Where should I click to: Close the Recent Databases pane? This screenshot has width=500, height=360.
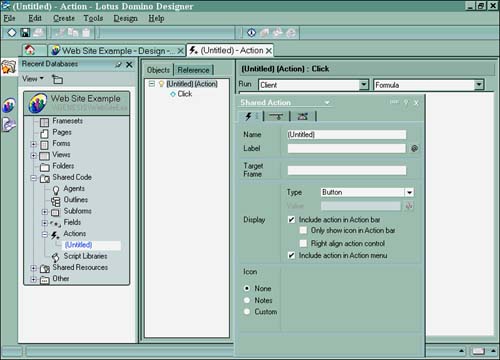point(129,65)
